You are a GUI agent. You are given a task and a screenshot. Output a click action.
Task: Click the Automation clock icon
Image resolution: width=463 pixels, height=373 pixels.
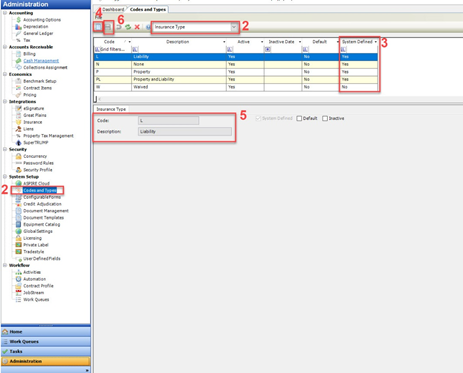point(19,279)
